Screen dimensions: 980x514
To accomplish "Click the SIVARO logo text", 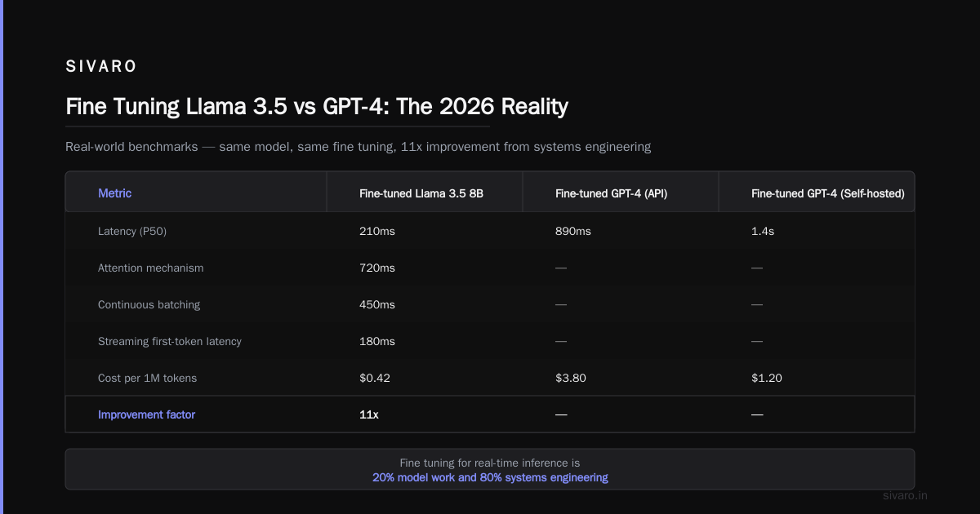I will 101,67.
